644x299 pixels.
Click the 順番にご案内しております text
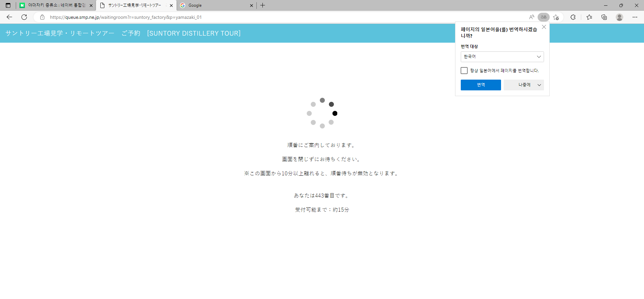coord(322,145)
